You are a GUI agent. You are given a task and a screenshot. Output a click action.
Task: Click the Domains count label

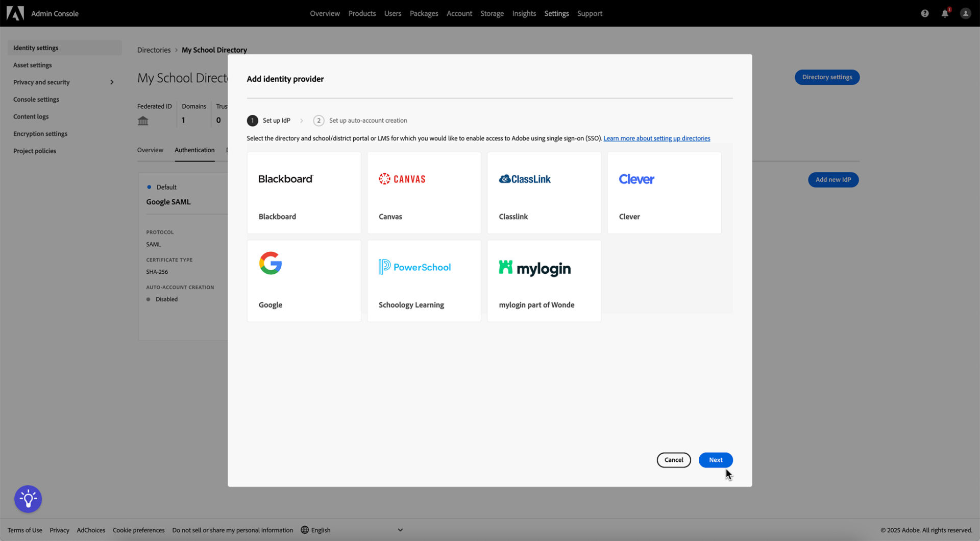194,107
